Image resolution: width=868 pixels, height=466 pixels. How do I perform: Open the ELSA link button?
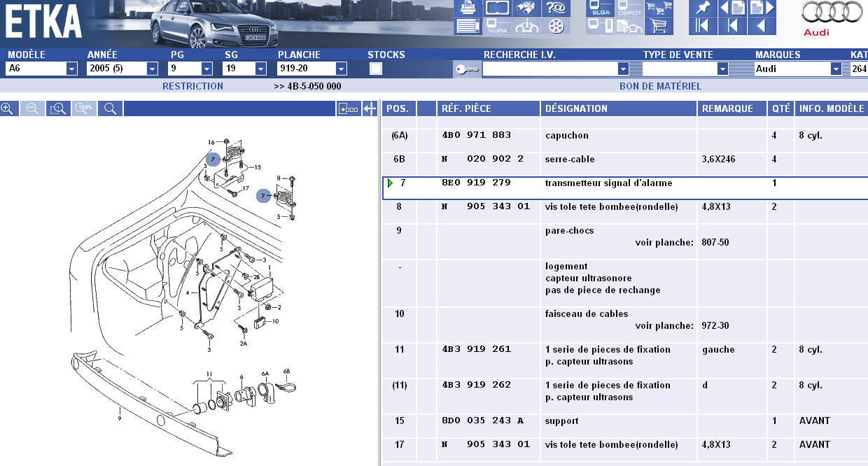point(601,8)
